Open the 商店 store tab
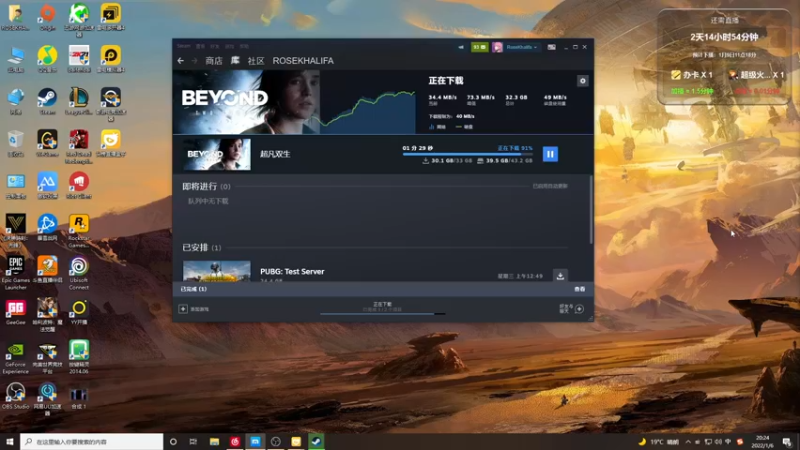Image resolution: width=800 pixels, height=450 pixels. pos(214,61)
